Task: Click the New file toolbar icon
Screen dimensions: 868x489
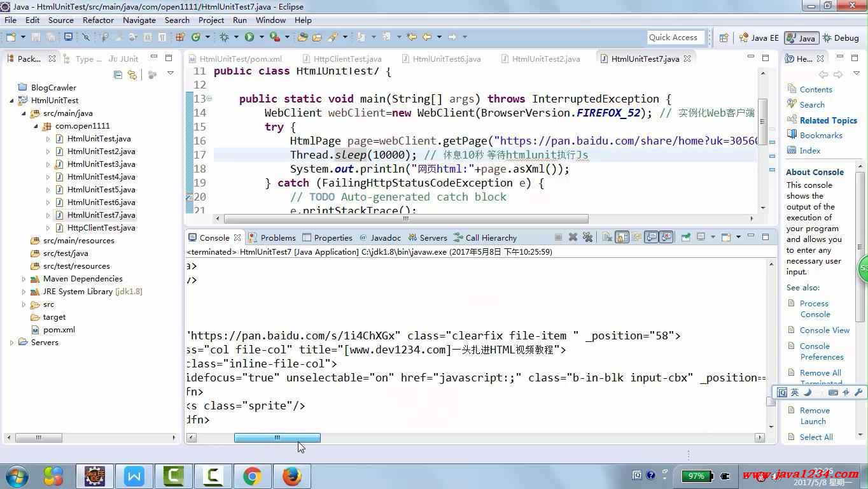Action: pos(11,37)
